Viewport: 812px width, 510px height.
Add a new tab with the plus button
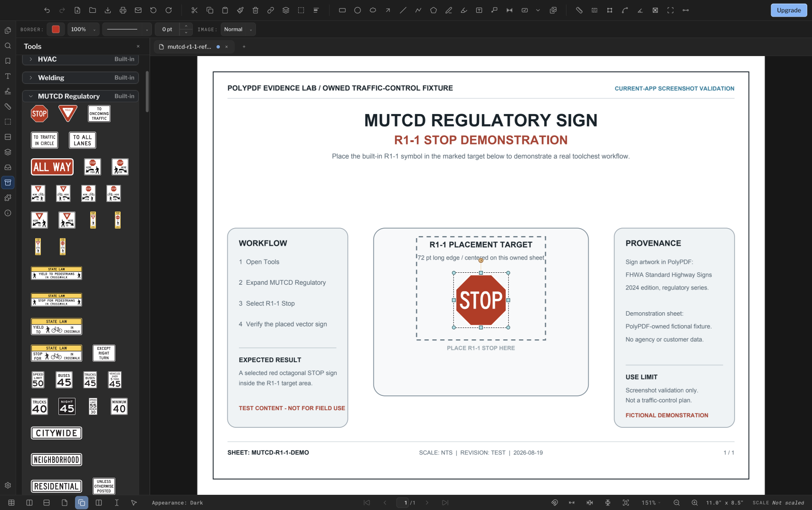[244, 47]
